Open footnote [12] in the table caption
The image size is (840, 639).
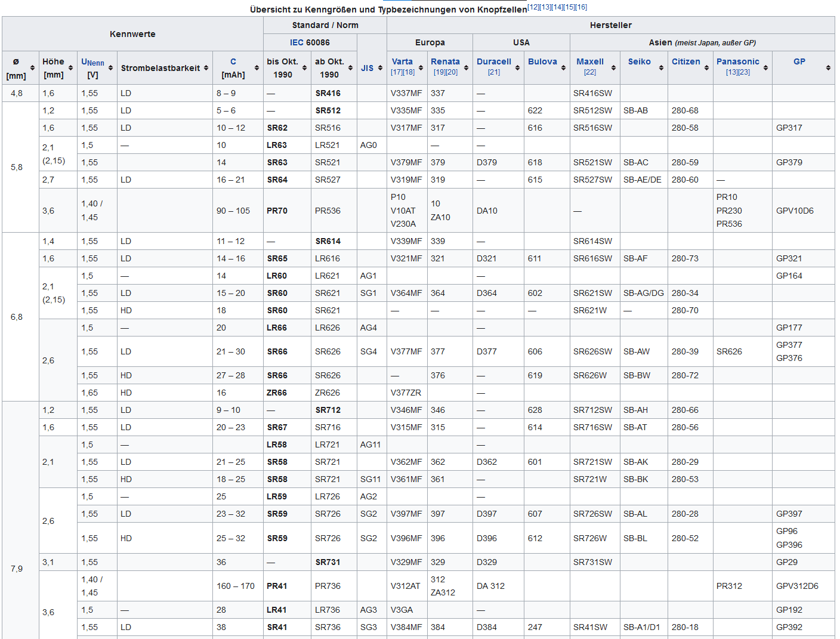[533, 7]
